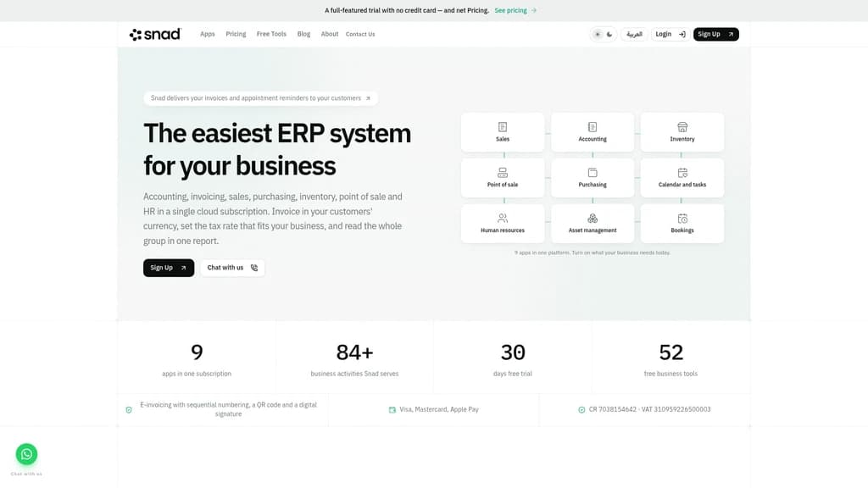The height and width of the screenshot is (488, 868).
Task: Click the CR and VAT number text
Action: point(650,409)
